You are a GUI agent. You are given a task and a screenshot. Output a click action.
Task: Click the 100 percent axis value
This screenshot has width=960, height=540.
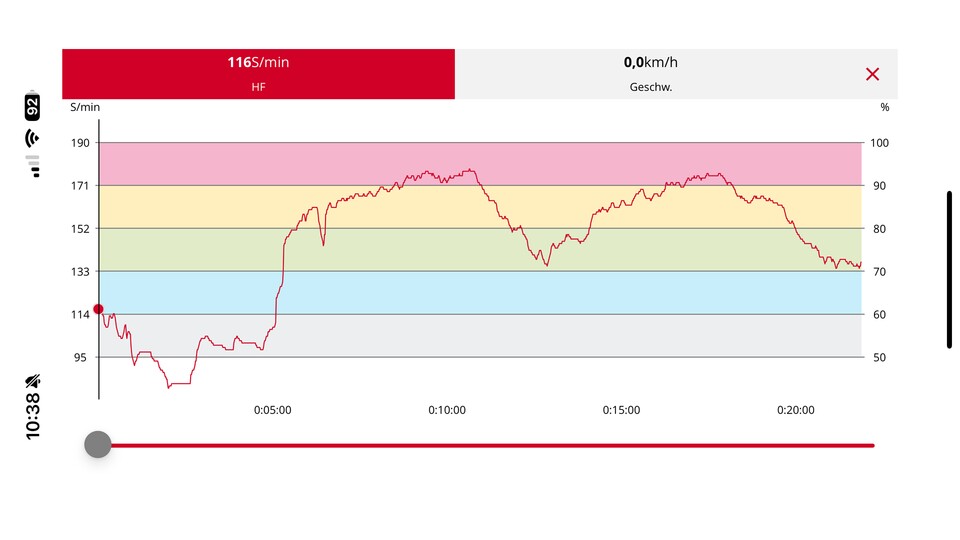coord(879,143)
